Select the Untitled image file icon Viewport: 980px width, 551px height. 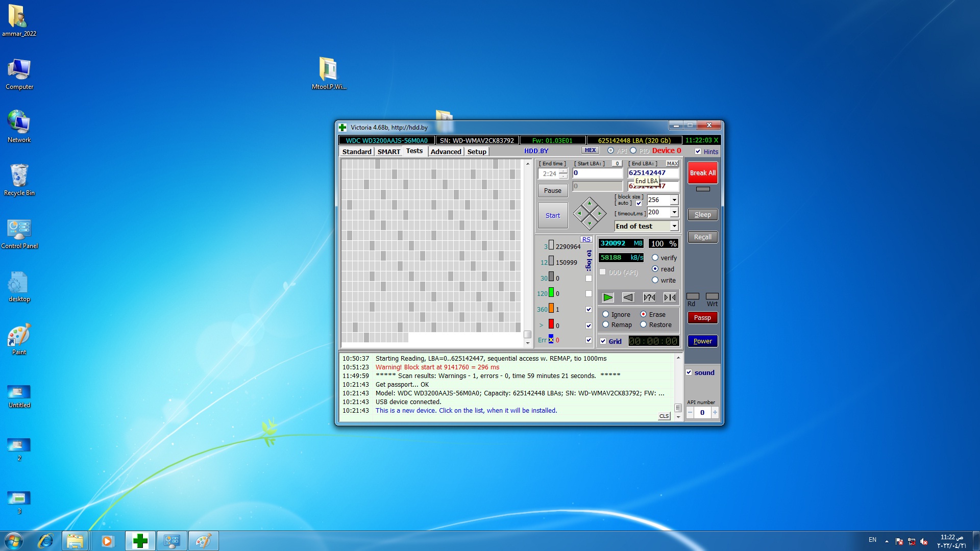[19, 396]
